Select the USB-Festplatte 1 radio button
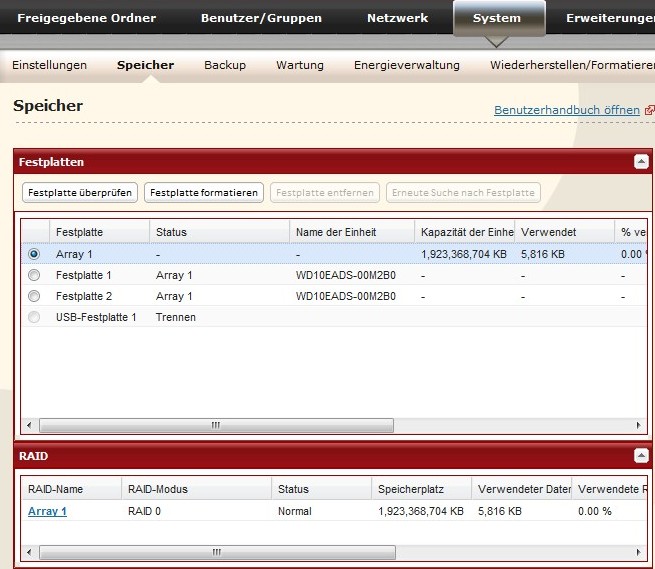 click(x=34, y=317)
